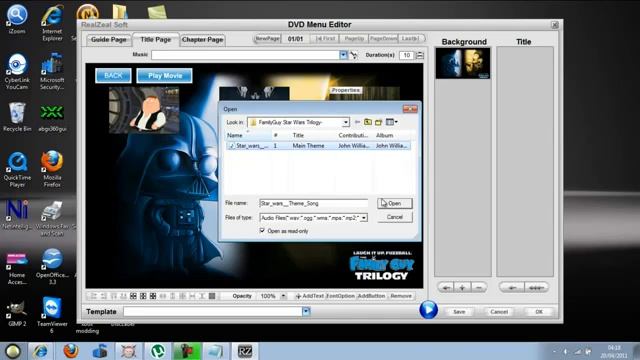The width and height of the screenshot is (640, 360).
Task: Switch to the Chapter Page tab
Action: click(x=202, y=40)
